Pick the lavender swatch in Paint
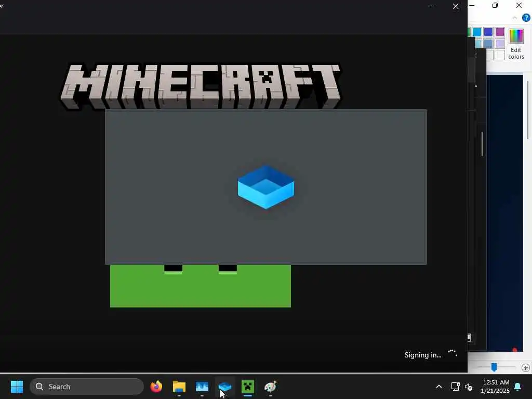Image resolution: width=532 pixels, height=399 pixels. point(499,44)
